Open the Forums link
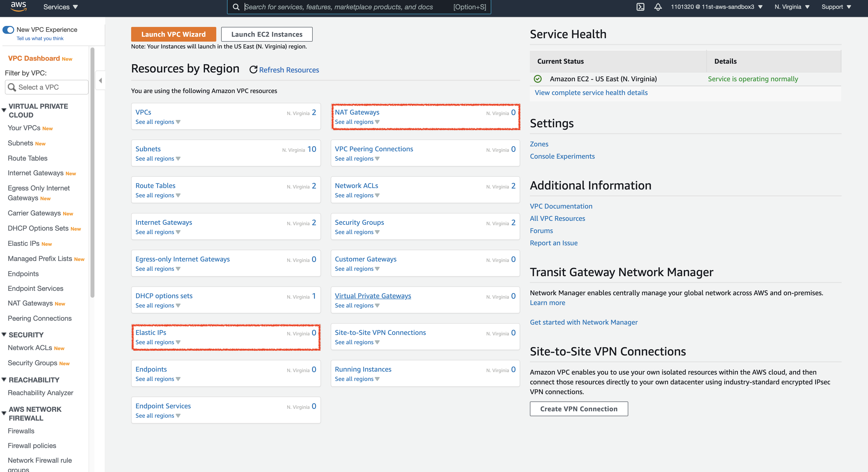Viewport: 868px width, 472px height. (x=541, y=231)
